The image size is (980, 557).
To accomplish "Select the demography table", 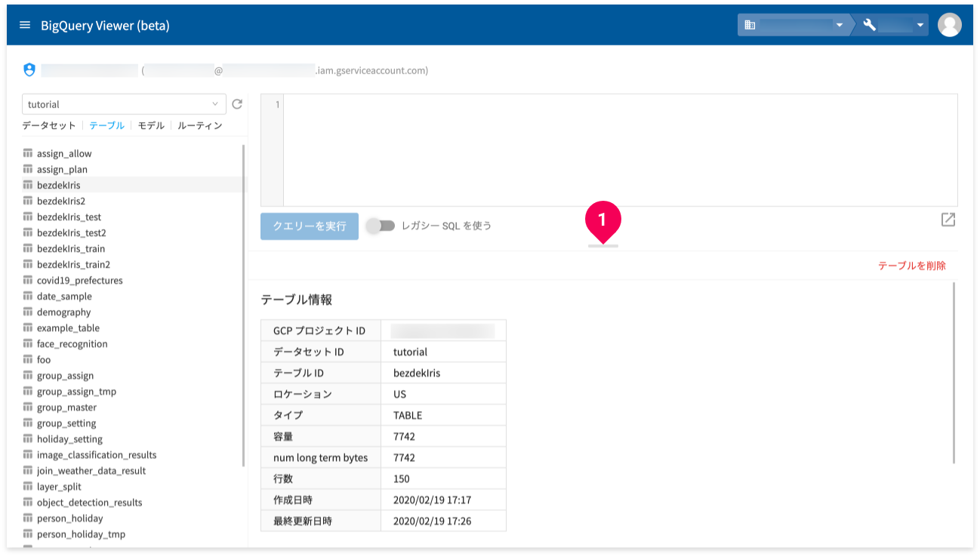I will click(x=63, y=312).
